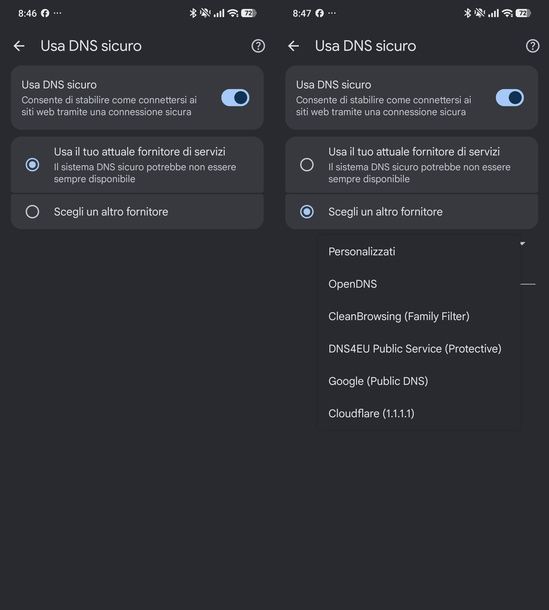Select current provider radio in right screen

click(x=307, y=165)
